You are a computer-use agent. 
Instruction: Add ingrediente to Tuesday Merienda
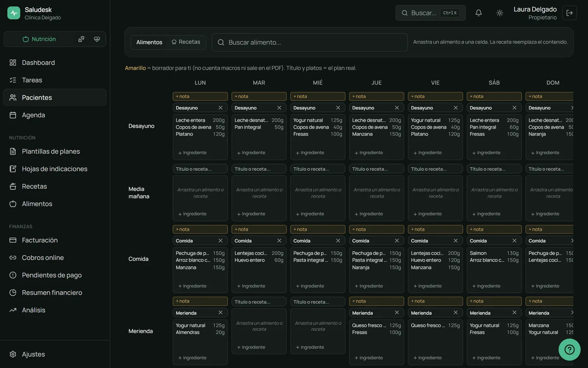point(251,347)
